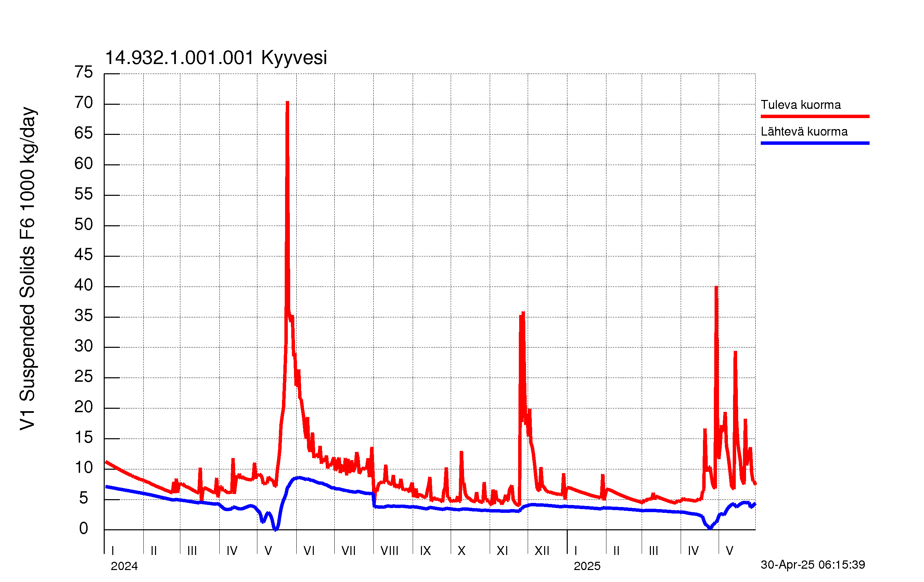Image resolution: width=924 pixels, height=582 pixels.
Task: Click the y-axis tick value 15
Action: (x=84, y=438)
